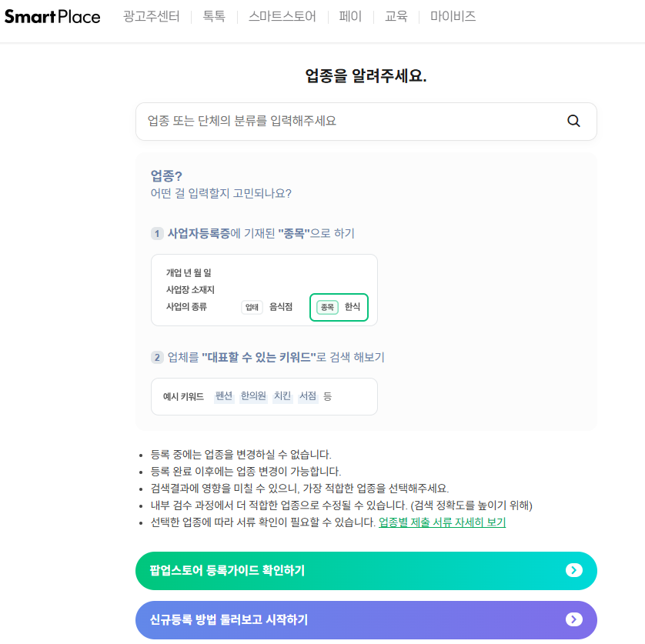645x644 pixels.
Task: Open the 광고주센터 menu
Action: click(x=152, y=16)
